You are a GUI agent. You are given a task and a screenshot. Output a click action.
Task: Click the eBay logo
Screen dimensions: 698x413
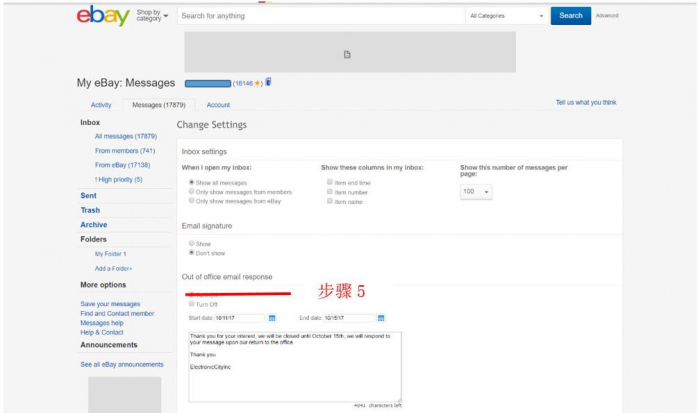click(x=103, y=16)
